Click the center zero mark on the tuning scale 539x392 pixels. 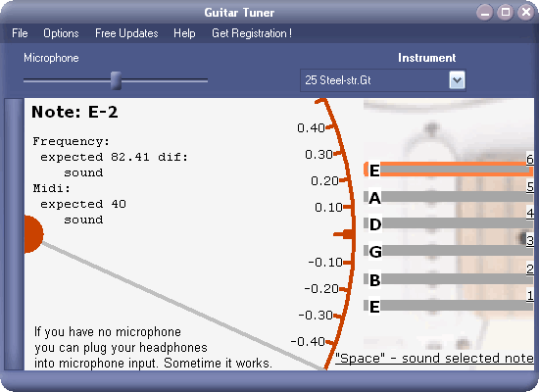[344, 234]
